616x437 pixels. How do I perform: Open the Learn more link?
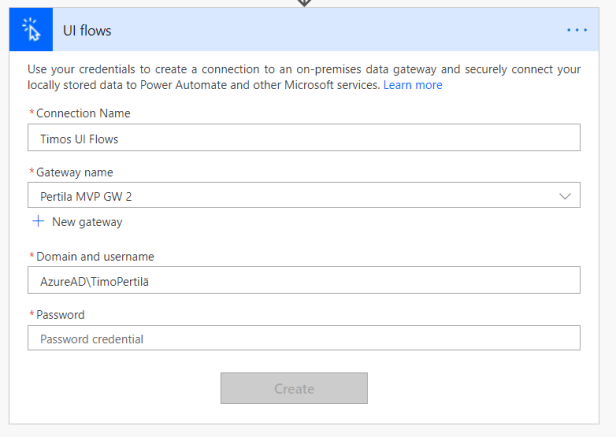[412, 85]
